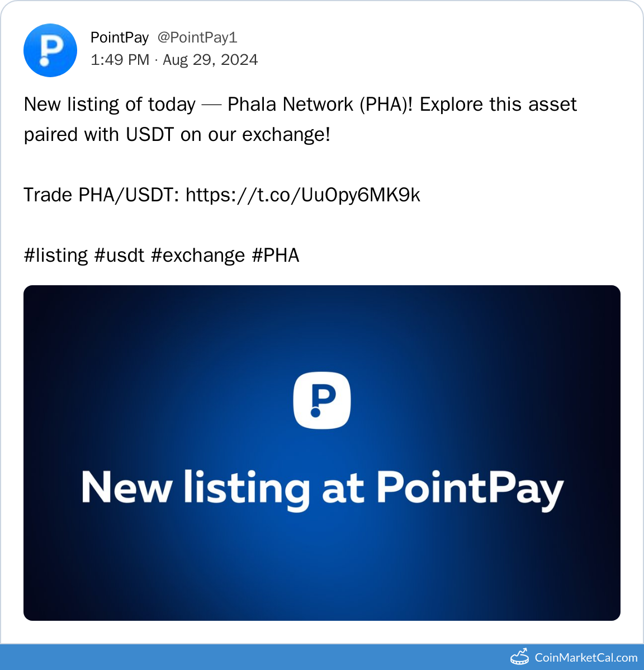The width and height of the screenshot is (644, 670).
Task: Click the 'Trade PHA/USDT:' label
Action: click(101, 195)
